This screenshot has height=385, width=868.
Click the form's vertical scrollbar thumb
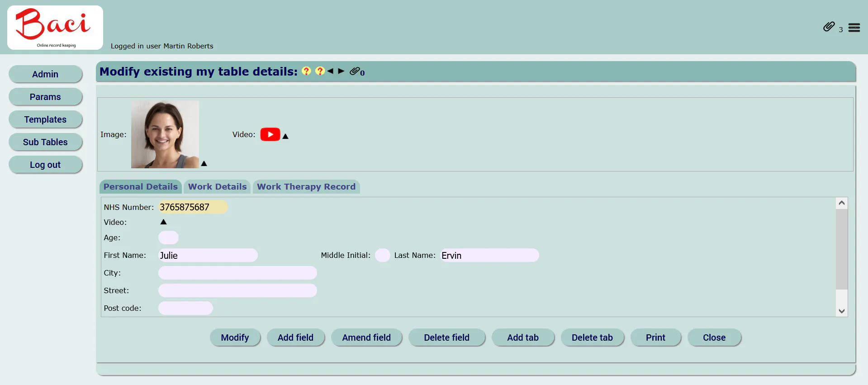coord(842,249)
